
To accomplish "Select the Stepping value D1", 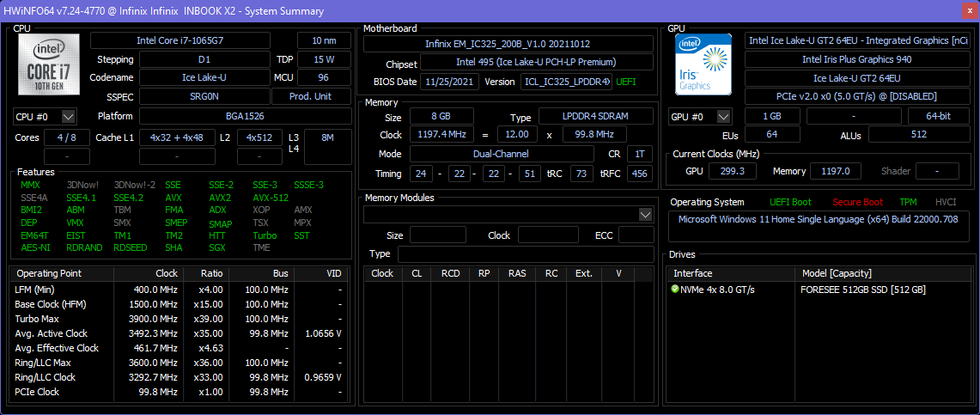I will 204,59.
